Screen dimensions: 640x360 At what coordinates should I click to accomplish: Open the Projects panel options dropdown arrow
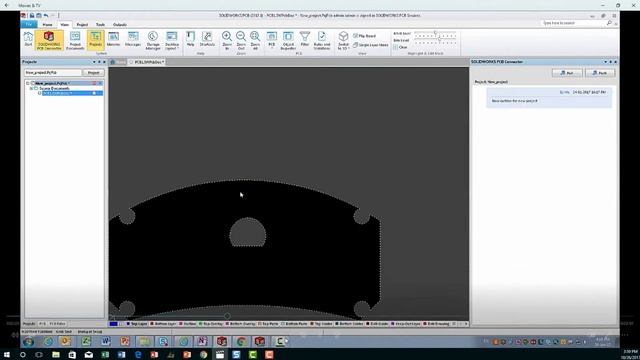coord(94,62)
